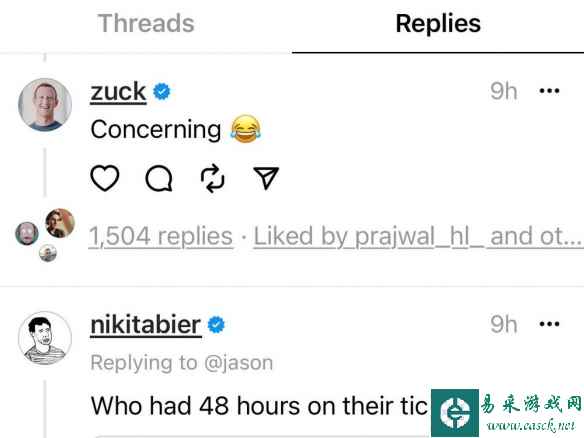Tap the repost arrows icon under zuck's post
This screenshot has height=438, width=584.
[x=213, y=178]
